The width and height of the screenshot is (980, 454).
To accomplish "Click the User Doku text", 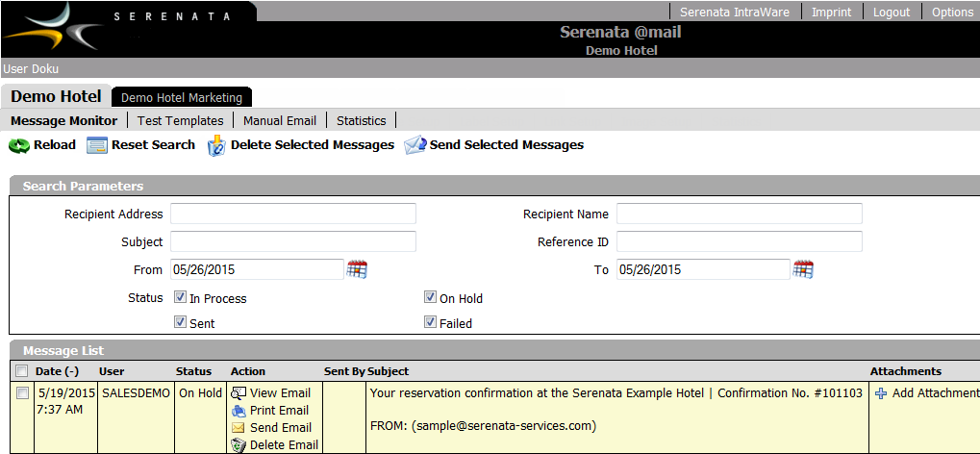I will pyautogui.click(x=31, y=69).
